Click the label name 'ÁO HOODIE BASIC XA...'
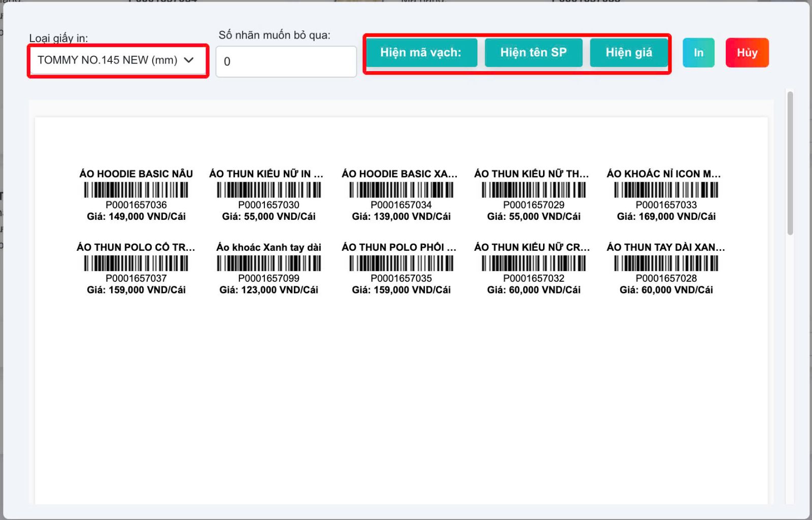 coord(399,174)
